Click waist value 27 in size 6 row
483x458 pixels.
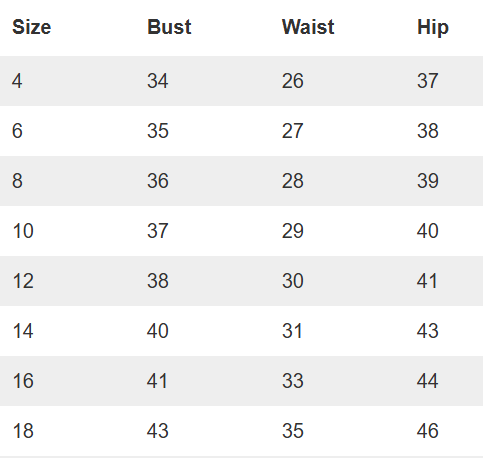click(293, 131)
